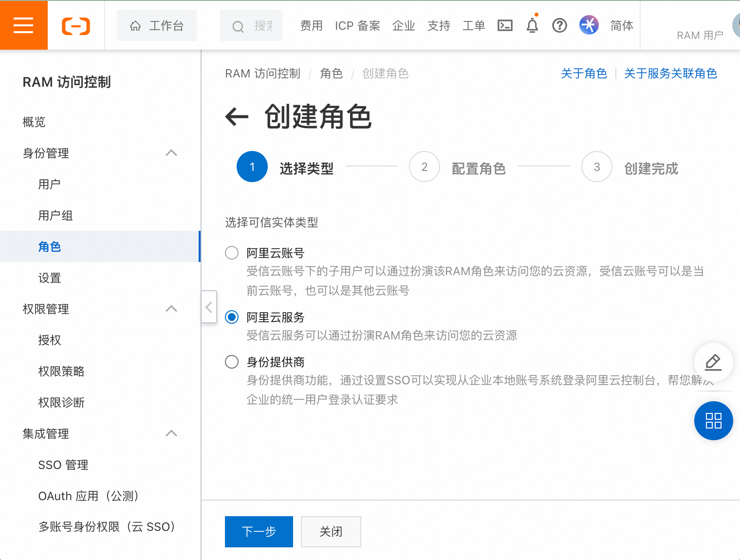Collapse the 身份管理 section
The height and width of the screenshot is (560, 740).
[171, 153]
